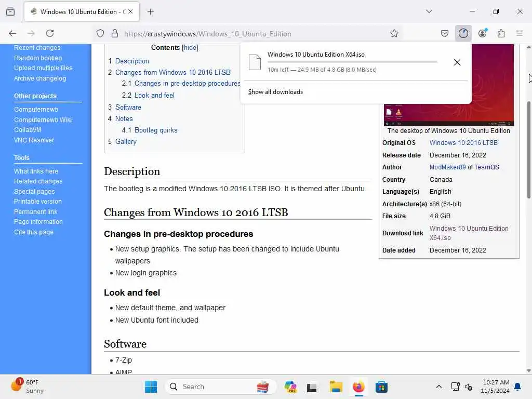Open Windows 10 2016 LTSB infobox link
The height and width of the screenshot is (399, 532).
coord(463,143)
